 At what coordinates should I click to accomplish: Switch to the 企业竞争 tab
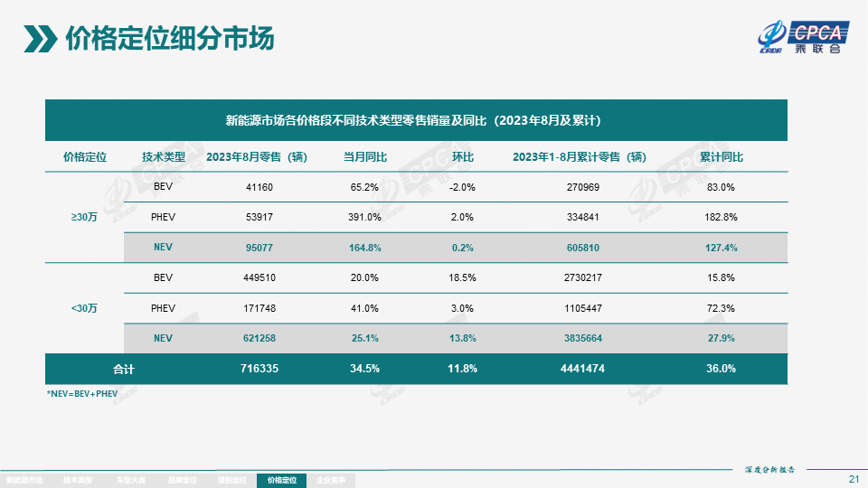pyautogui.click(x=331, y=481)
